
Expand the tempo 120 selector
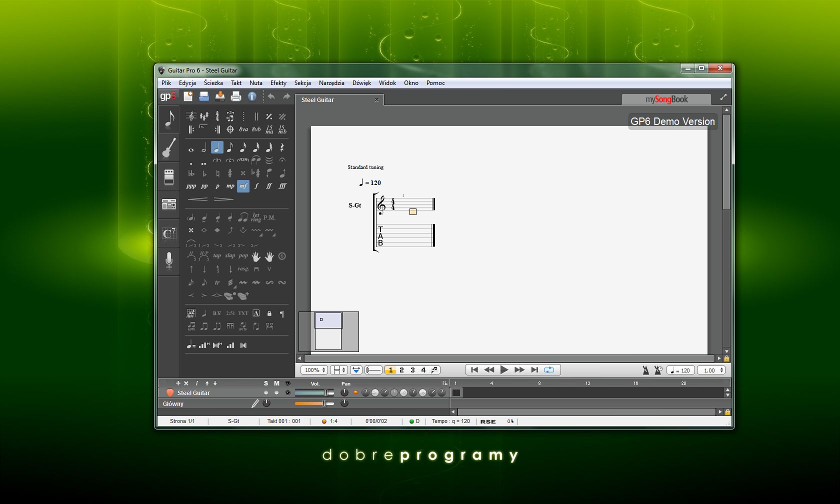(x=680, y=370)
